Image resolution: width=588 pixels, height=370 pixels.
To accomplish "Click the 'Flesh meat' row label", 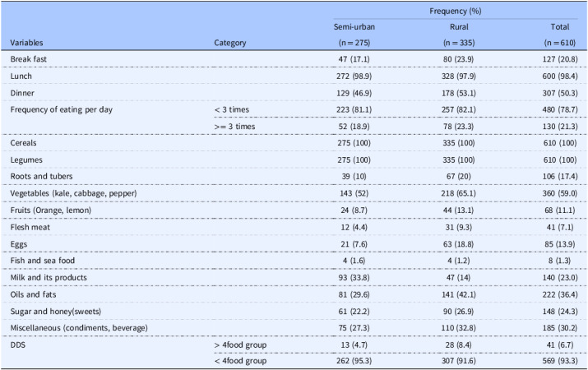I will (30, 227).
